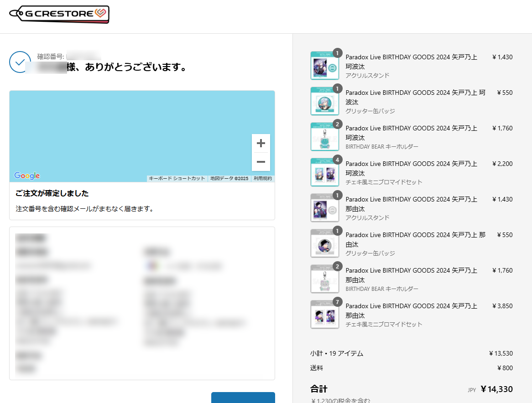
Task: Zoom out on the map
Action: coord(261,162)
